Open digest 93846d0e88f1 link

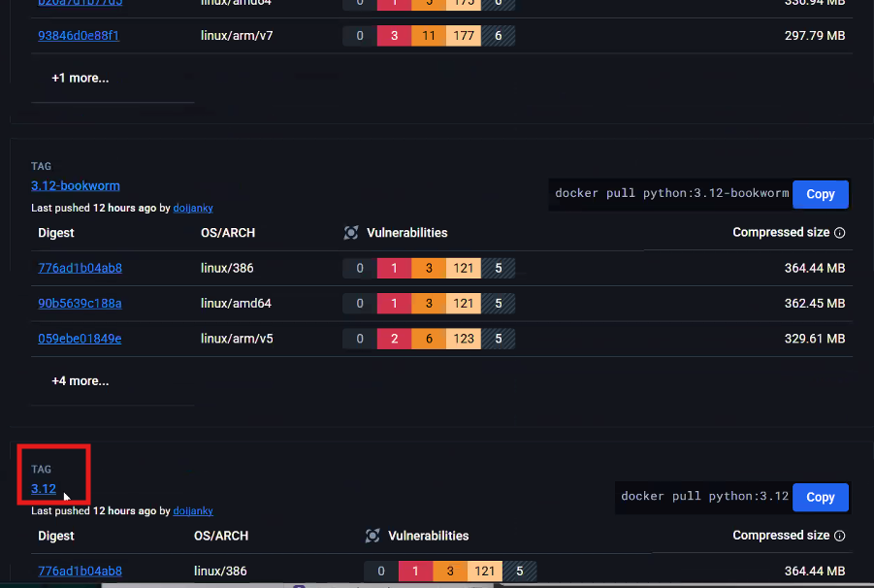point(78,36)
